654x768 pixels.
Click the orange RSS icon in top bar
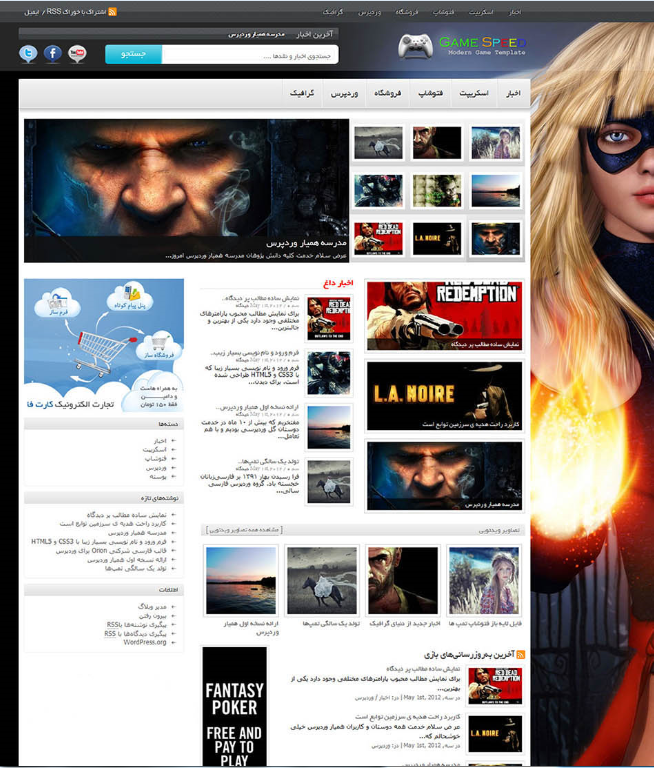[x=112, y=11]
